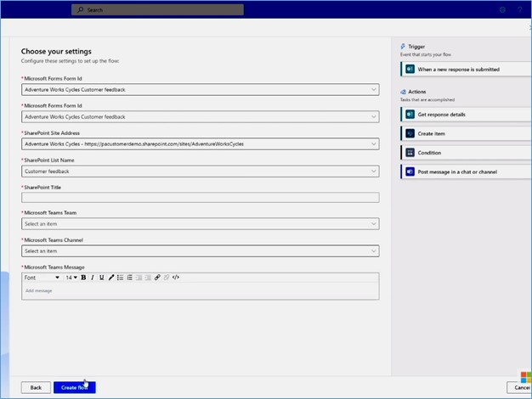Click the Trigger section label

416,47
